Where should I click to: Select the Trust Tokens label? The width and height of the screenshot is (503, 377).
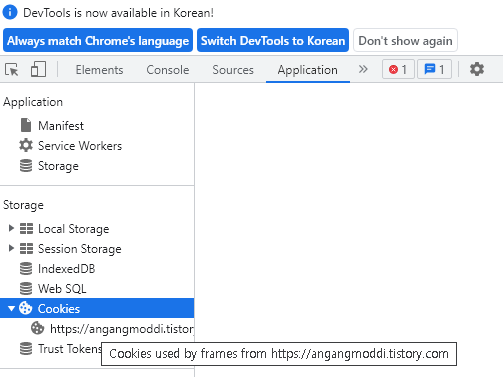pyautogui.click(x=70, y=349)
